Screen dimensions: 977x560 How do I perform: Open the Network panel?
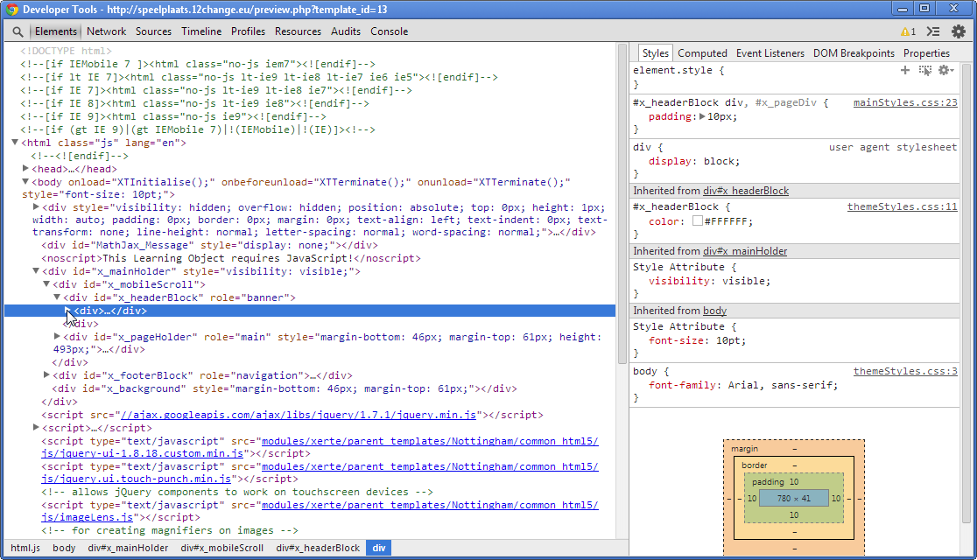click(106, 31)
